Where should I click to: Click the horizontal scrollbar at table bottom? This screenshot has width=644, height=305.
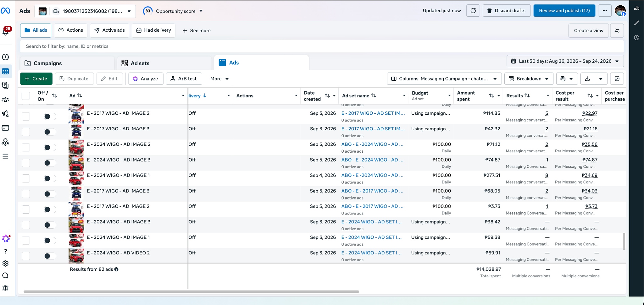click(x=191, y=292)
